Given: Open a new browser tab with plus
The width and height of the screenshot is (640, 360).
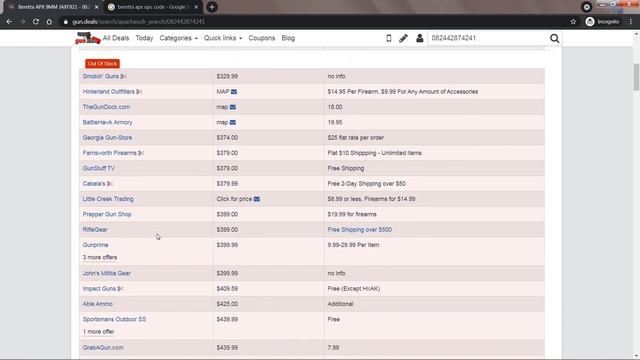Looking at the screenshot, I should point(212,7).
